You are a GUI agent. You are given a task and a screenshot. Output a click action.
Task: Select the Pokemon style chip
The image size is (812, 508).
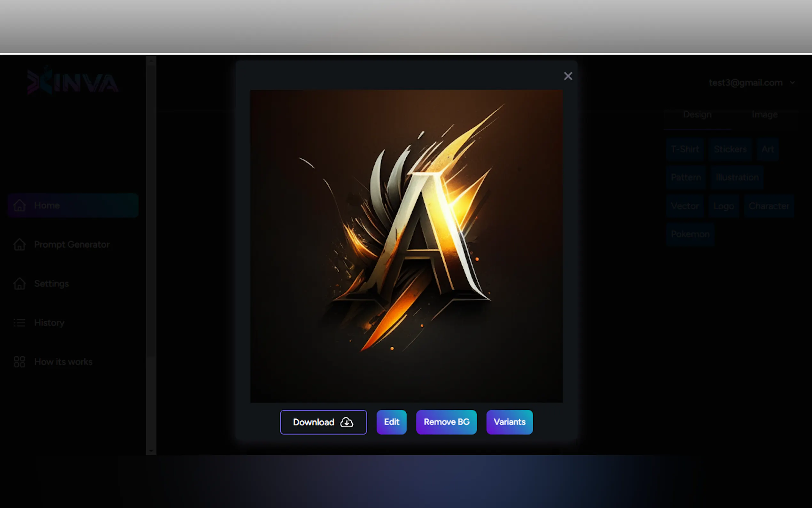(x=690, y=234)
